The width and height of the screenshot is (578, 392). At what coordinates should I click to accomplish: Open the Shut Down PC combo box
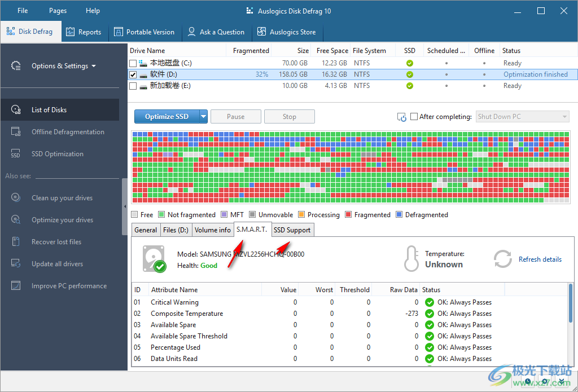[x=522, y=117]
